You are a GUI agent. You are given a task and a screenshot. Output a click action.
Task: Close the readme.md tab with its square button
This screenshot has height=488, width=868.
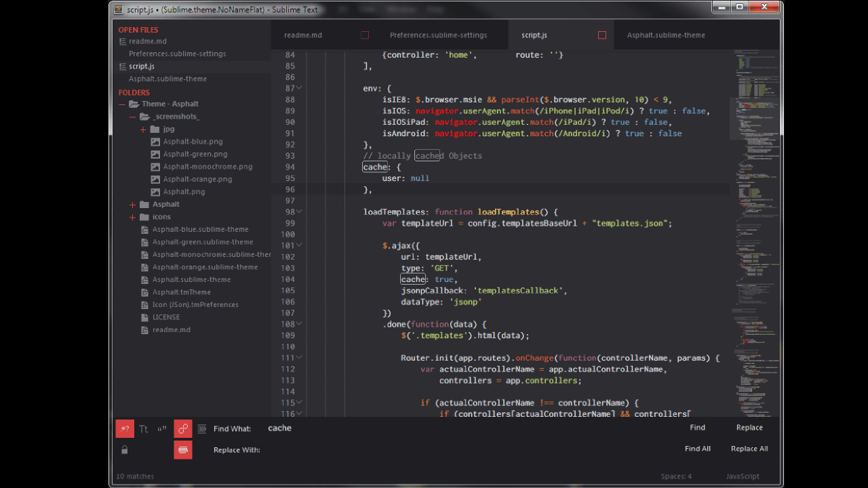click(365, 35)
